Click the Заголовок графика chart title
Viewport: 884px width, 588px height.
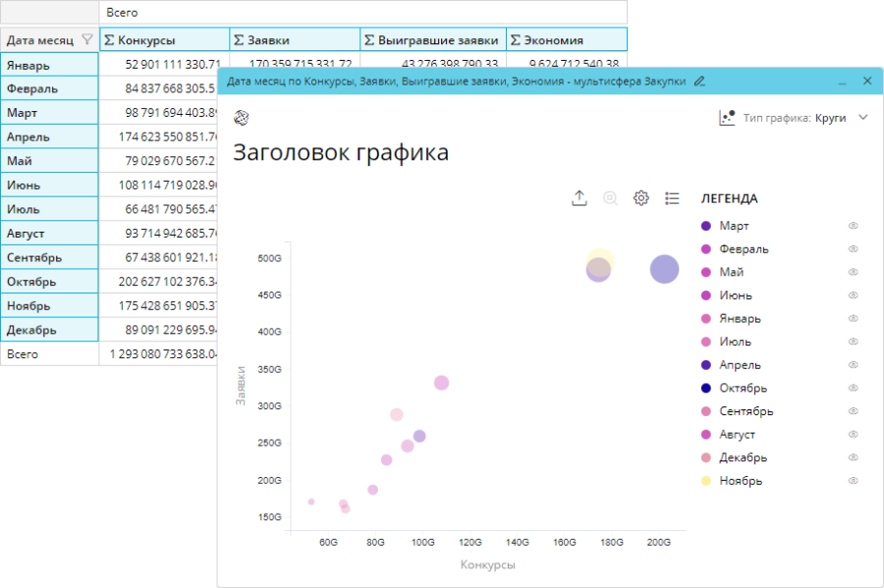(341, 153)
